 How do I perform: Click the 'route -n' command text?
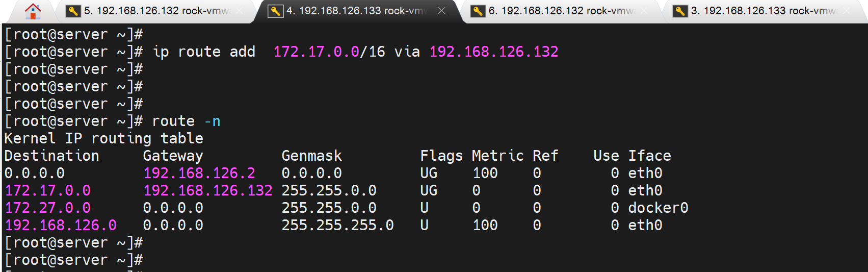click(x=186, y=121)
